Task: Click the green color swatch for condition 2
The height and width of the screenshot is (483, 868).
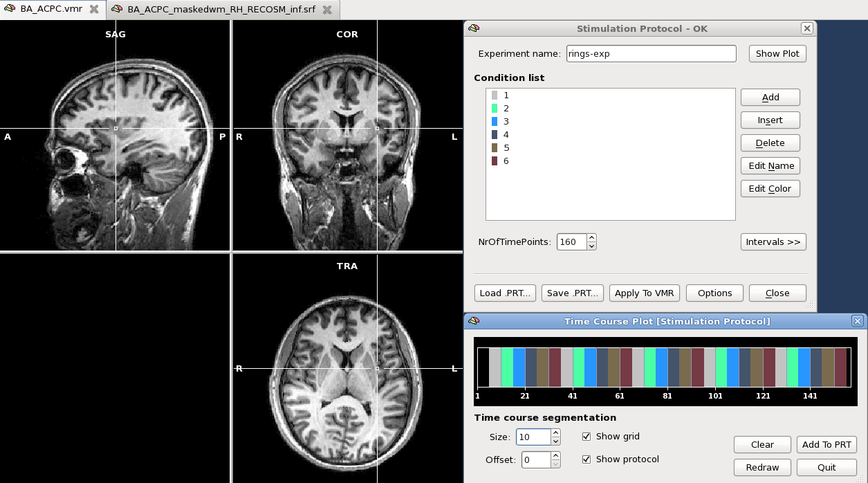Action: pos(495,108)
